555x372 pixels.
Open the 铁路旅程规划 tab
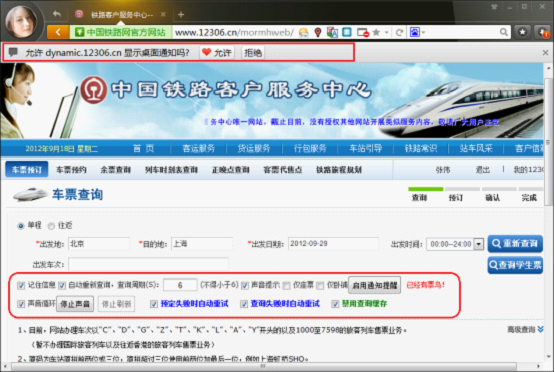point(339,170)
